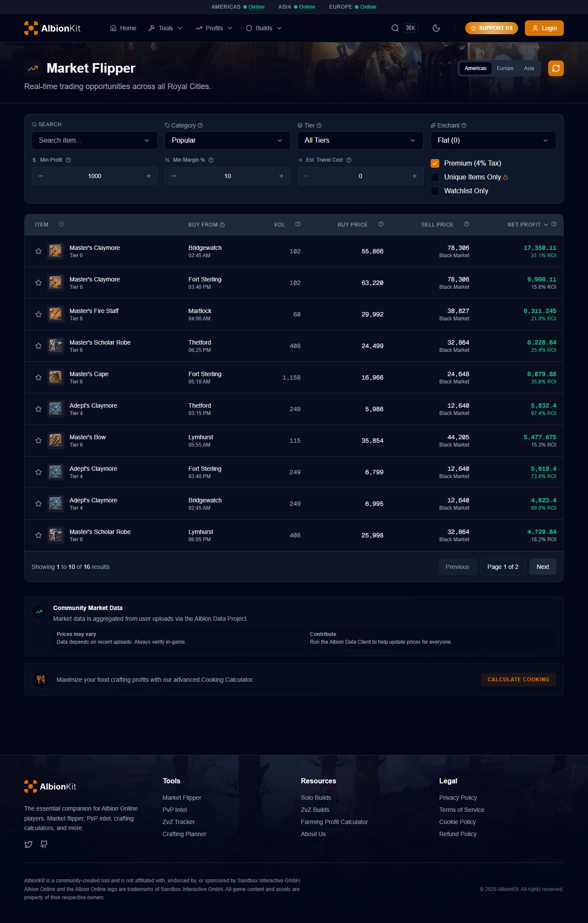Screen dimensions: 588x923
Task: Open the Enchant Flat (0) dropdown
Action: click(x=493, y=141)
